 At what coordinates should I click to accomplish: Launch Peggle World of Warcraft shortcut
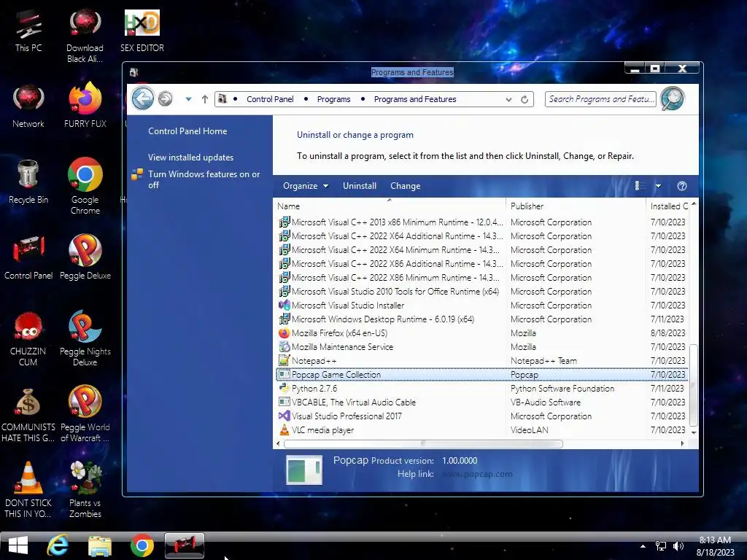(85, 413)
